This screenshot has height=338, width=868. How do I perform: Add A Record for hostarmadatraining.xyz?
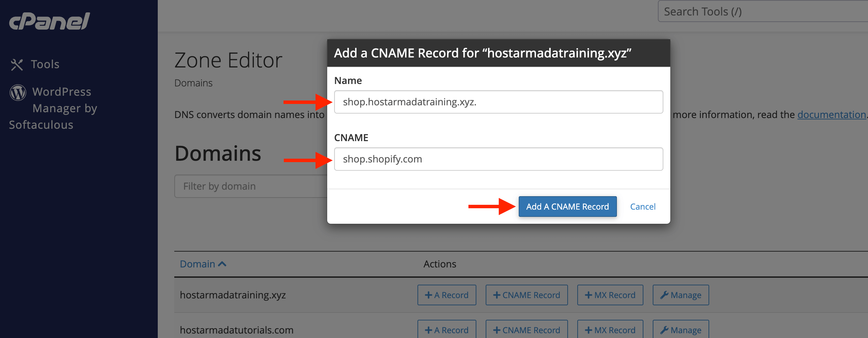447,295
